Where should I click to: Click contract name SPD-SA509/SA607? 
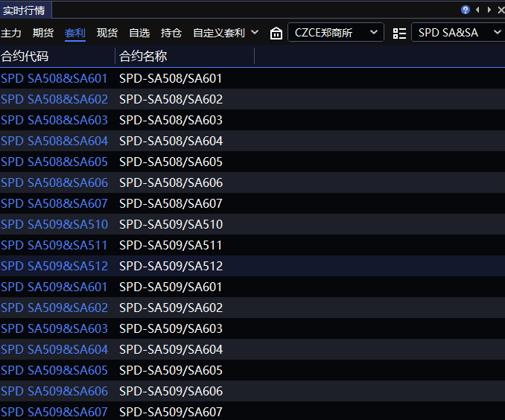171,412
